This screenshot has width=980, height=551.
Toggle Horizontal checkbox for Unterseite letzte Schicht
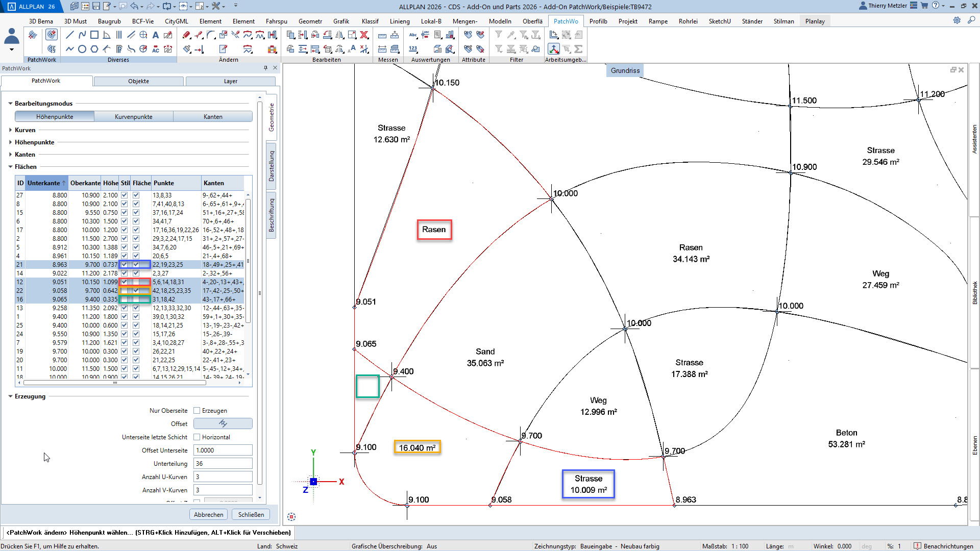click(197, 437)
